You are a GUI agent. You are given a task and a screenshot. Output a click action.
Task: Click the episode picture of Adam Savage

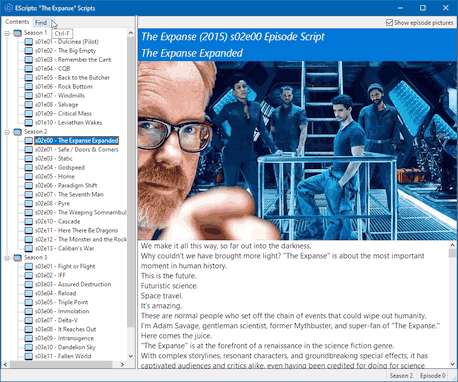pyautogui.click(x=297, y=150)
